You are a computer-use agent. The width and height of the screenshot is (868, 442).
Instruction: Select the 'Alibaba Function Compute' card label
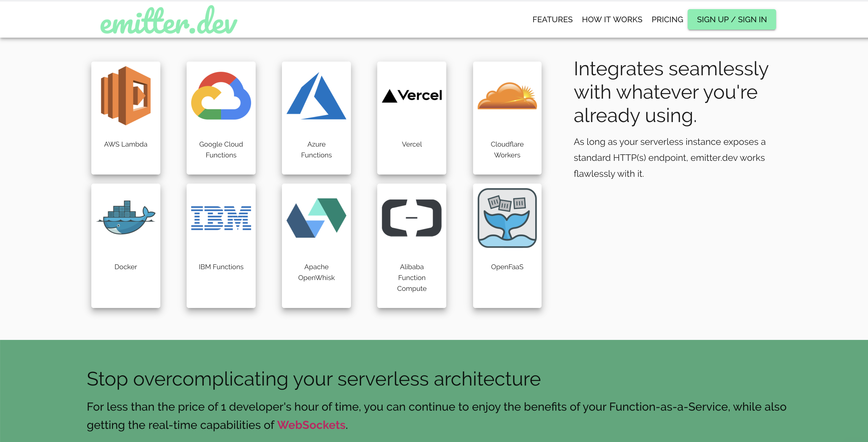(412, 277)
